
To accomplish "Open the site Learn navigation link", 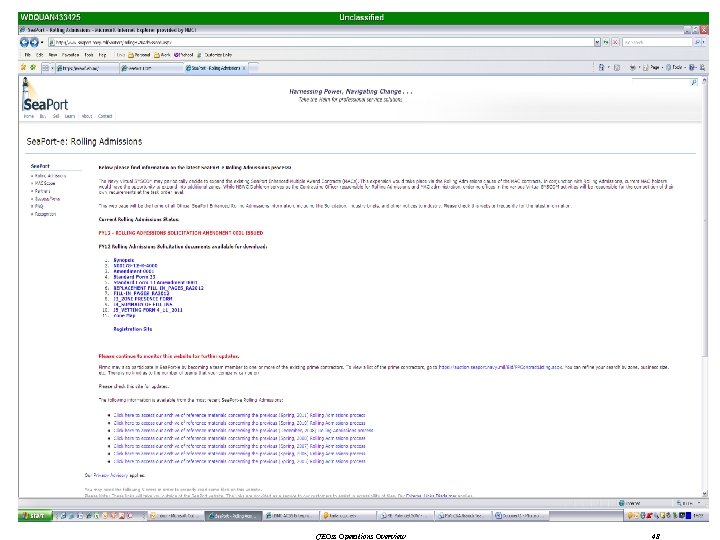I will [69, 116].
